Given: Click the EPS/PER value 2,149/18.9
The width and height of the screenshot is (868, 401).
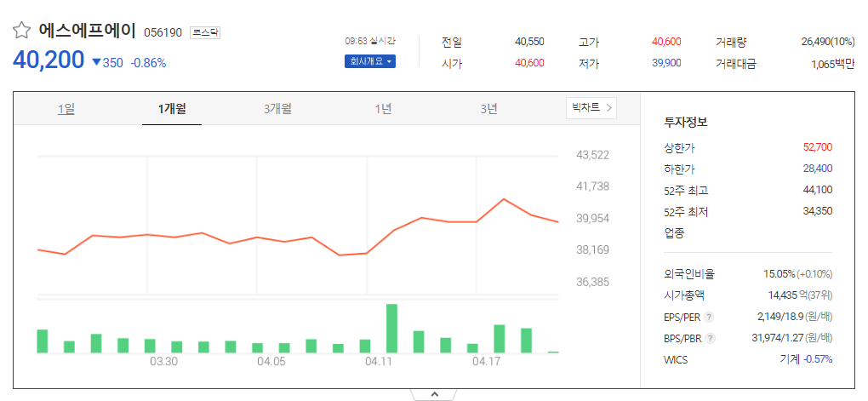Looking at the screenshot, I should [780, 317].
